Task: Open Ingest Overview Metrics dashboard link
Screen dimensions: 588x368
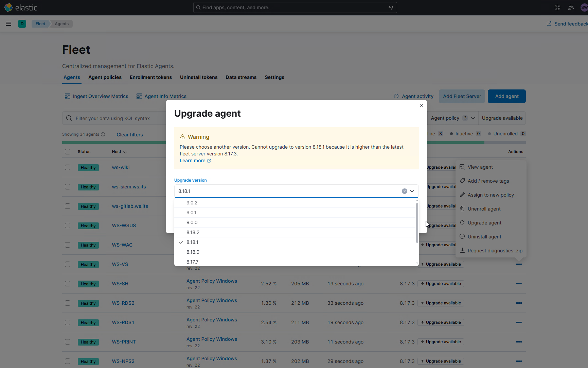Action: coord(96,96)
